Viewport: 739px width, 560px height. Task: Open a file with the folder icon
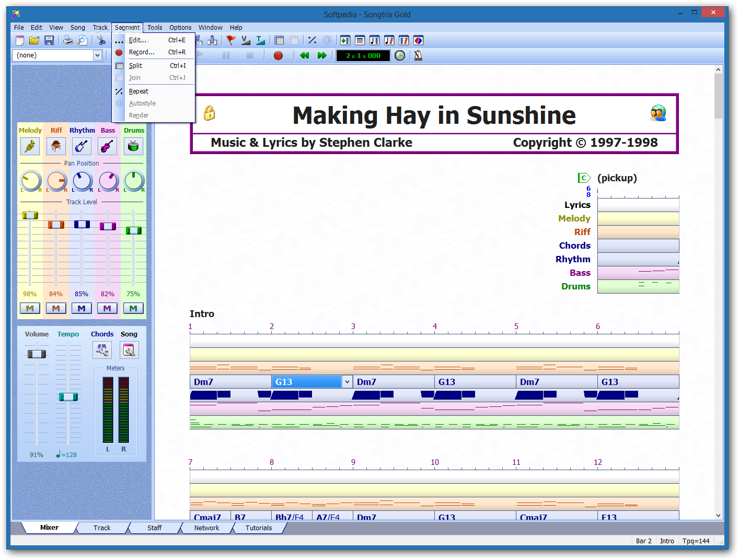(x=34, y=40)
